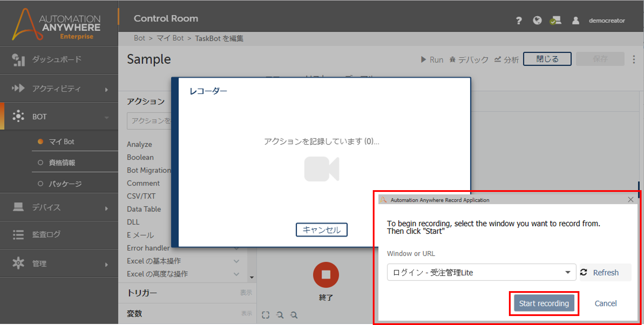This screenshot has height=325, width=644.
Task: Click Cancel in Record Application dialog
Action: tap(605, 304)
